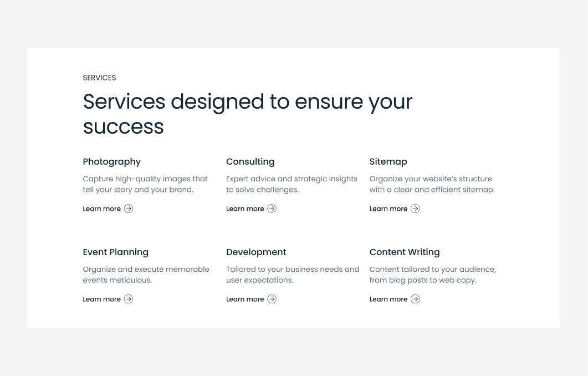This screenshot has width=588, height=376.
Task: Open Learn more under Consulting
Action: tap(245, 209)
